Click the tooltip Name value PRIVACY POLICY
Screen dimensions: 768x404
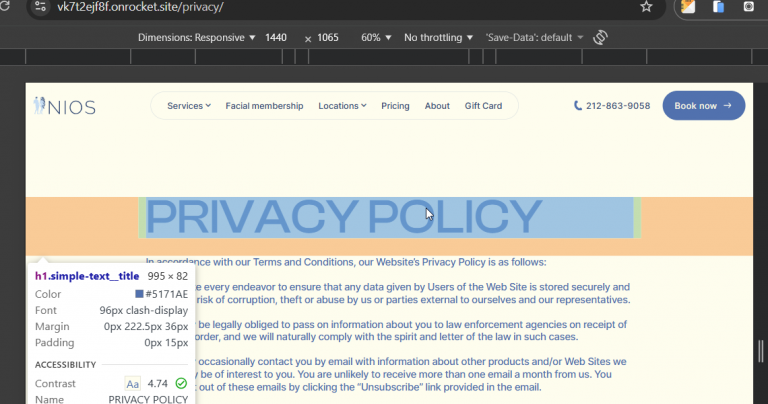(148, 399)
